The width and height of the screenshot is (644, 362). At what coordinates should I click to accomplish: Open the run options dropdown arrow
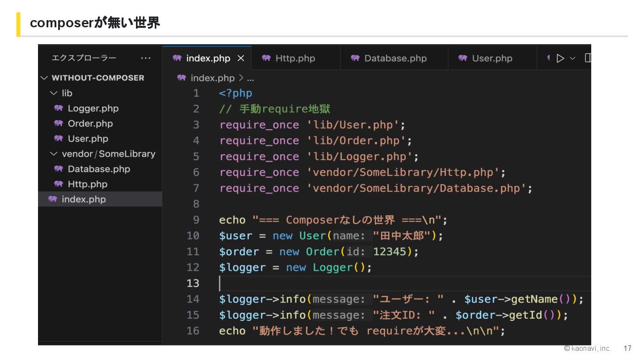point(572,58)
